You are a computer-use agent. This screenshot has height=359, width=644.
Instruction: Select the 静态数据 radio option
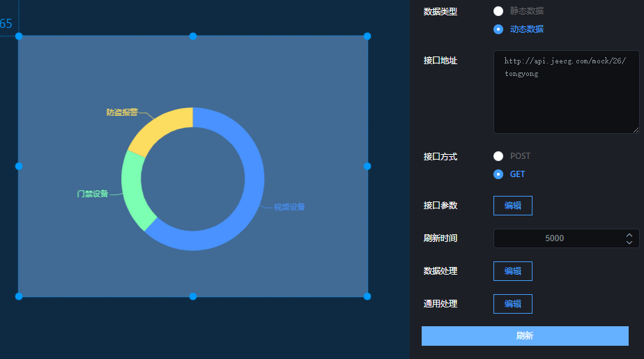tap(498, 11)
